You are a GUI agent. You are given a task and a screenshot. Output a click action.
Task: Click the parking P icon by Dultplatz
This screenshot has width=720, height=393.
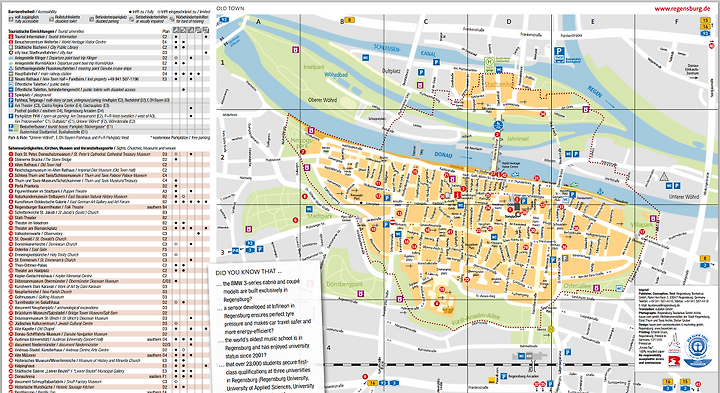point(421,72)
